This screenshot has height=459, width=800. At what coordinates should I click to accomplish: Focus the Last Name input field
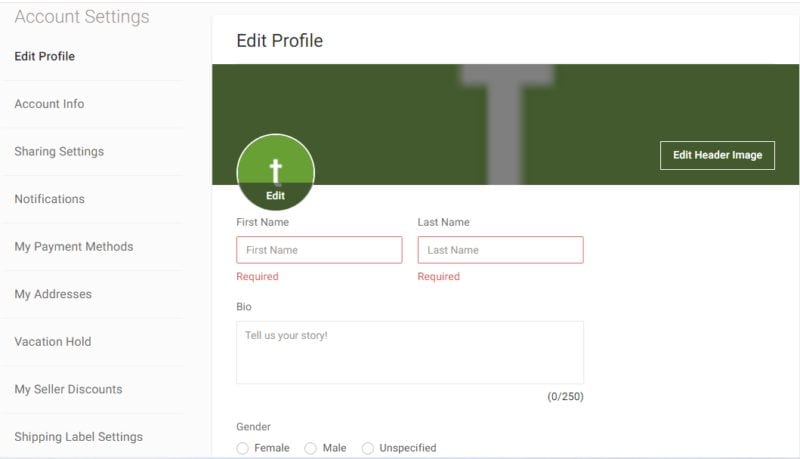coord(500,250)
